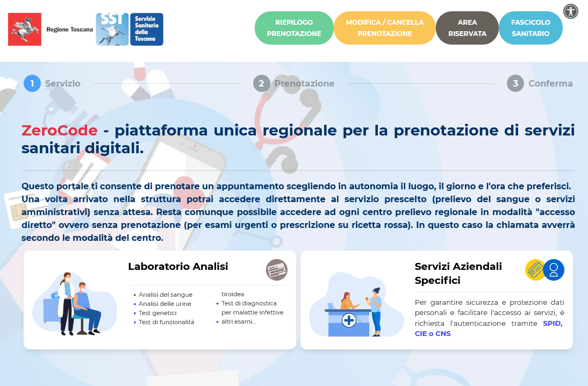Viewport: 588px width, 386px height.
Task: Open Riepilogo Prenotazione
Action: click(294, 28)
